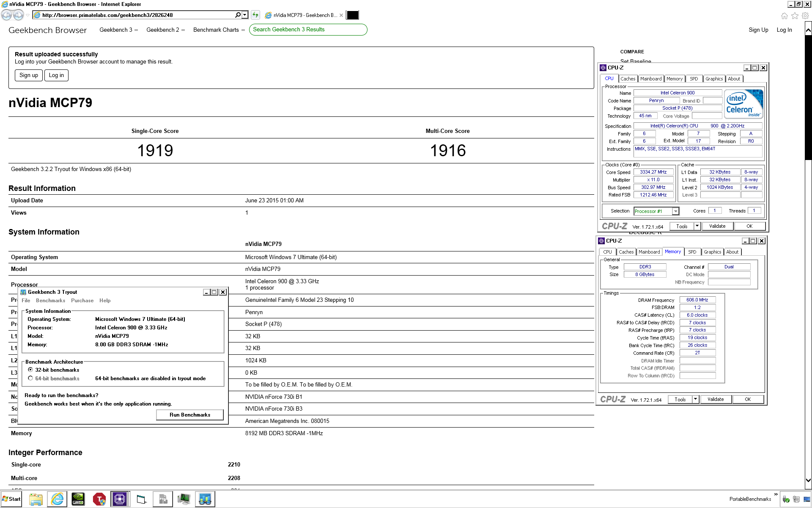Open the IE Home icon

tap(785, 16)
